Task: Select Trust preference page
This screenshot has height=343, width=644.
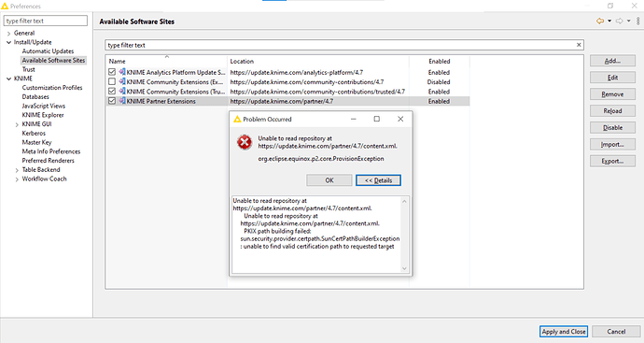Action: click(x=28, y=69)
